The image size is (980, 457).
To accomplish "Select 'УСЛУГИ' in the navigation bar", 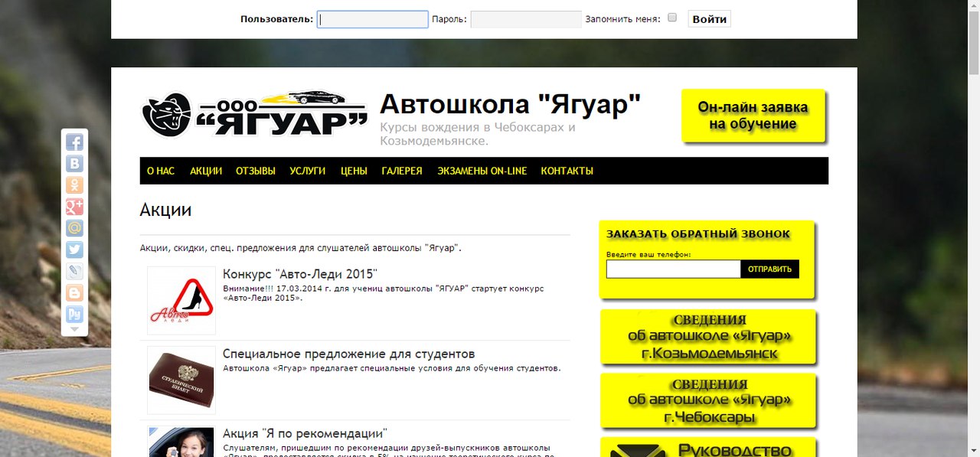I will 308,171.
